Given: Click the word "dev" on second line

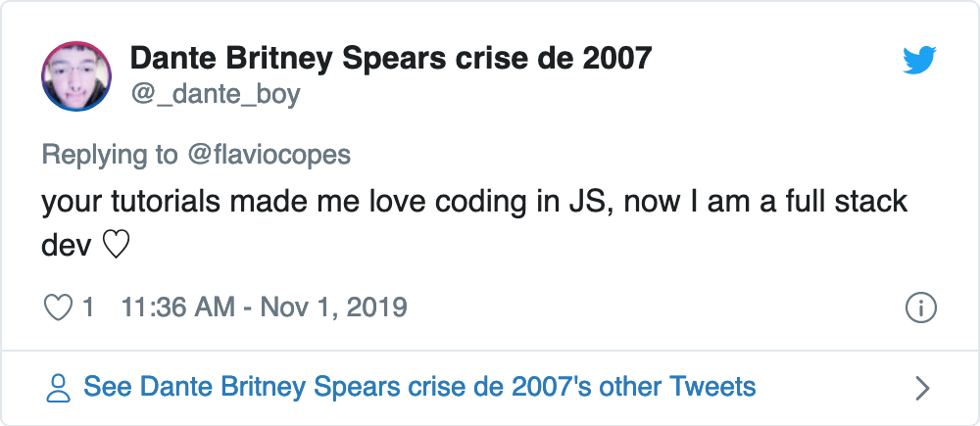Looking at the screenshot, I should pos(67,246).
